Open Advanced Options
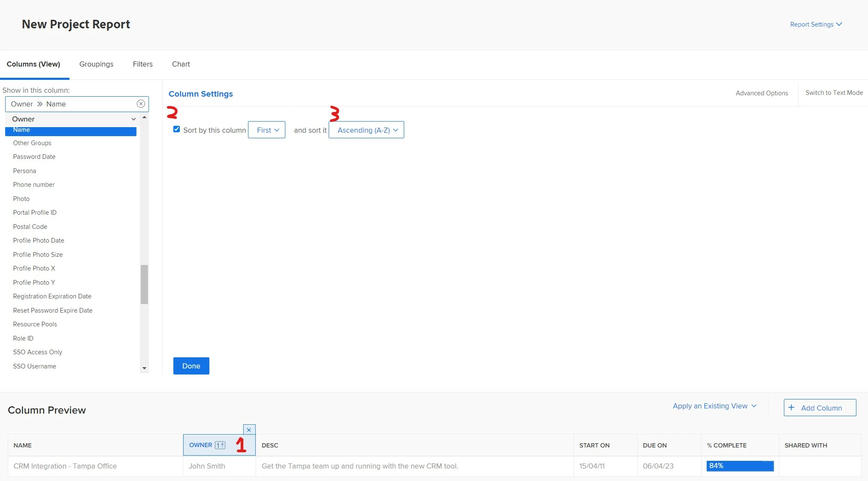This screenshot has height=481, width=868. [x=762, y=93]
